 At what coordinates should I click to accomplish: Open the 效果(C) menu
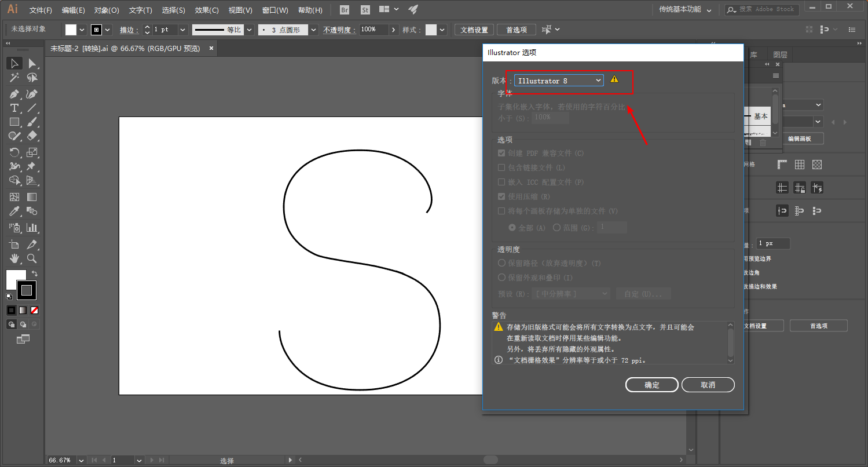207,10
